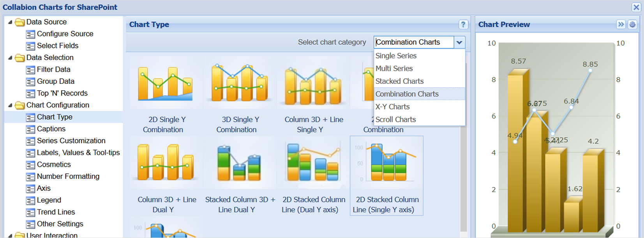
Task: Open the Legend settings page
Action: pyautogui.click(x=49, y=200)
